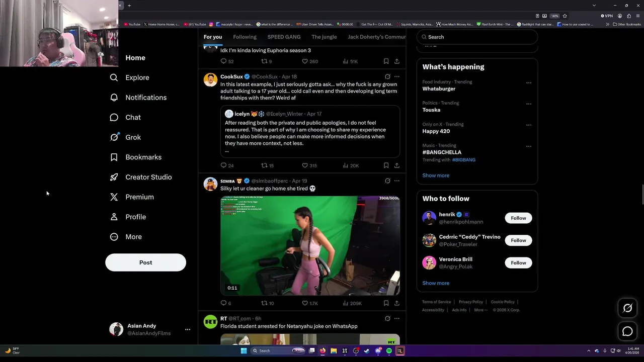The width and height of the screenshot is (644, 362).
Task: Open Creator Studio
Action: pyautogui.click(x=141, y=177)
